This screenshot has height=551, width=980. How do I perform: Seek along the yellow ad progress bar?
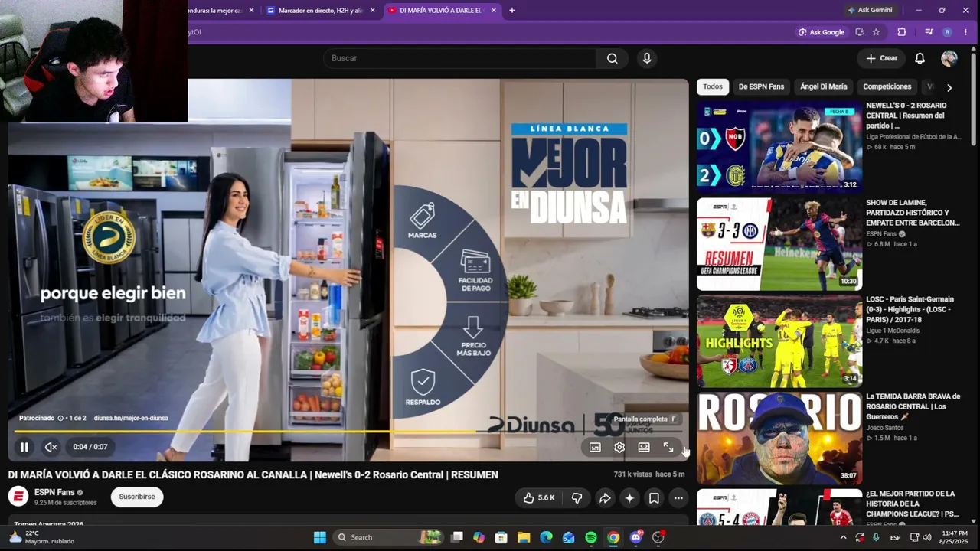pyautogui.click(x=348, y=432)
